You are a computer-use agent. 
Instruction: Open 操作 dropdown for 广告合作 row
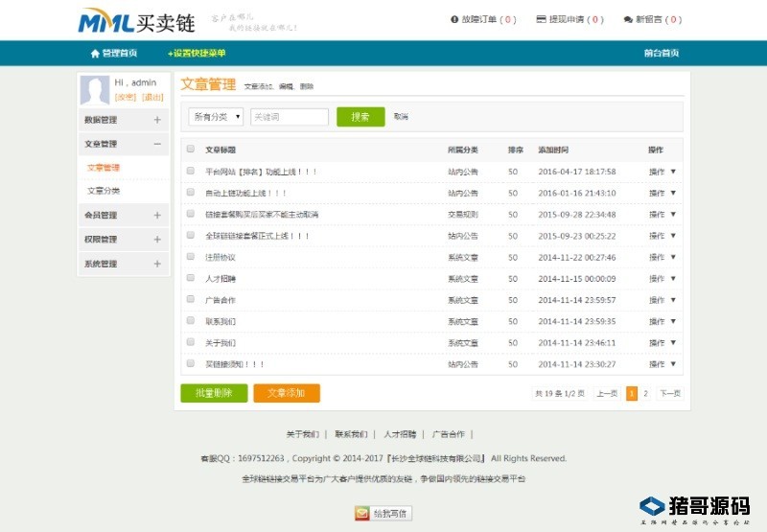pos(662,300)
